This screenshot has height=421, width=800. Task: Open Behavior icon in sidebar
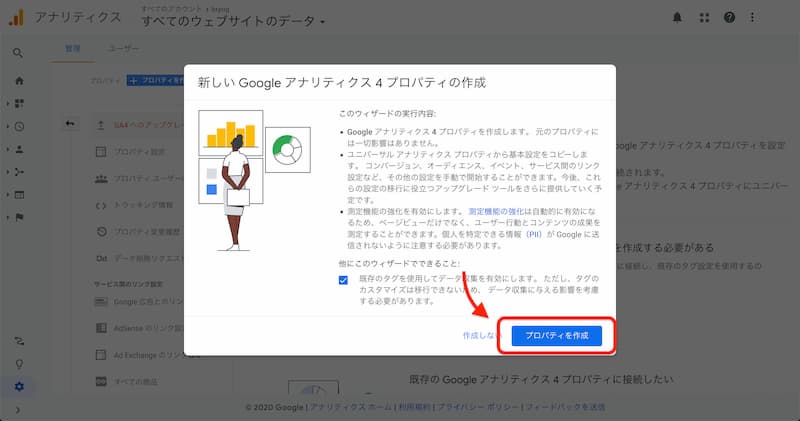tap(19, 194)
